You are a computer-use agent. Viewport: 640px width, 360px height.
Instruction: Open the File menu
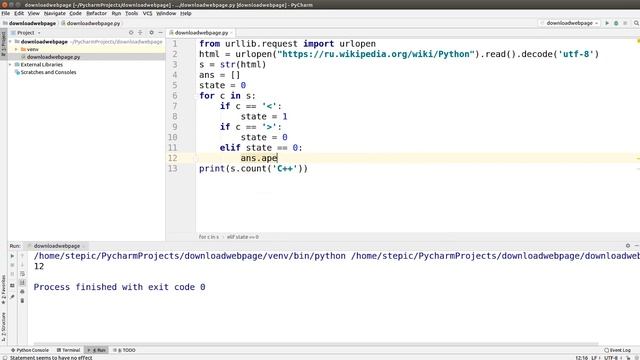coord(6,13)
